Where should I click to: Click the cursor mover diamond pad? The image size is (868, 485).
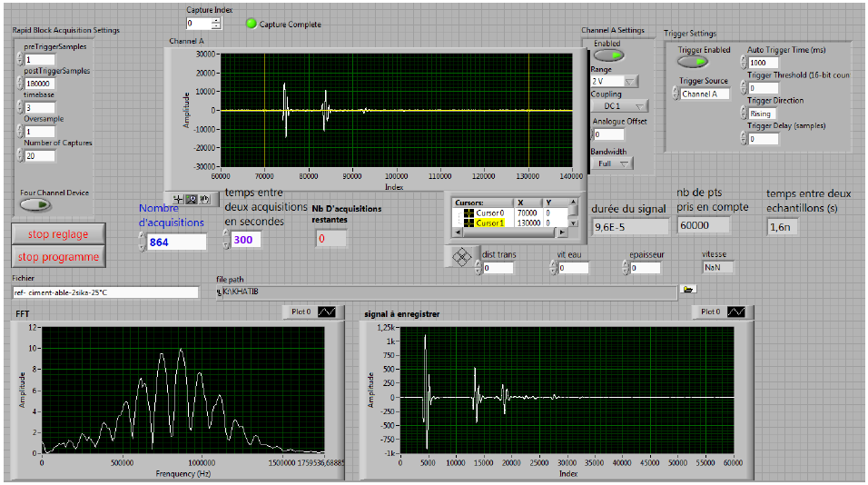462,257
